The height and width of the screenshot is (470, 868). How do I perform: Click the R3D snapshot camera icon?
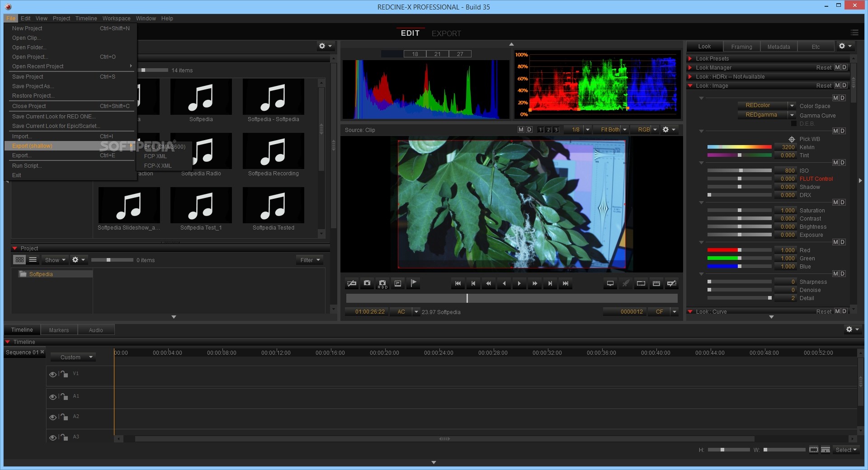[382, 284]
